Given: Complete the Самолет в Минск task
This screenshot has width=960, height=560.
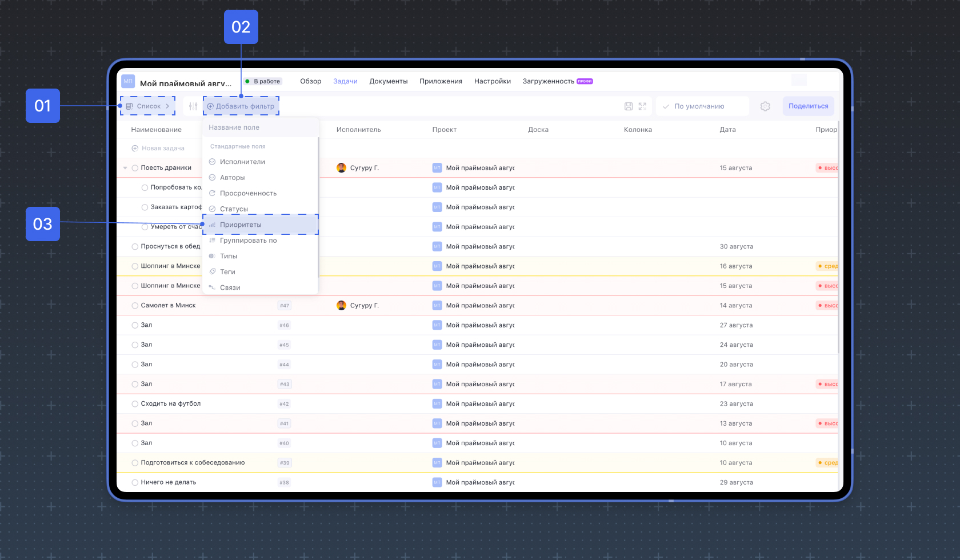Looking at the screenshot, I should [x=135, y=306].
